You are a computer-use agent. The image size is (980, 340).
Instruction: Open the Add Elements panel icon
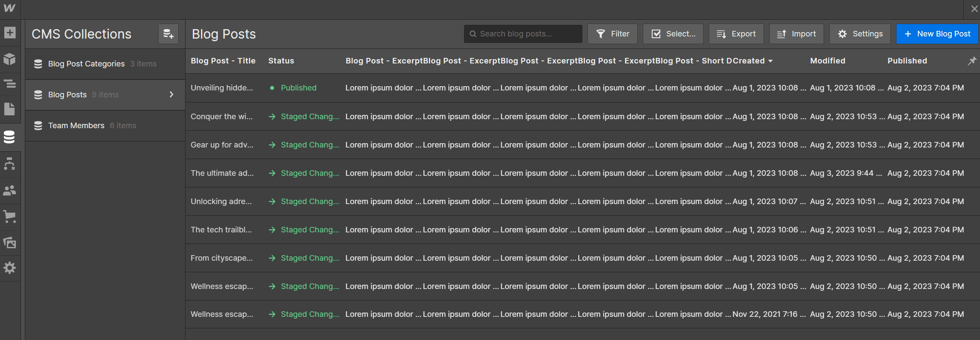pyautogui.click(x=9, y=33)
